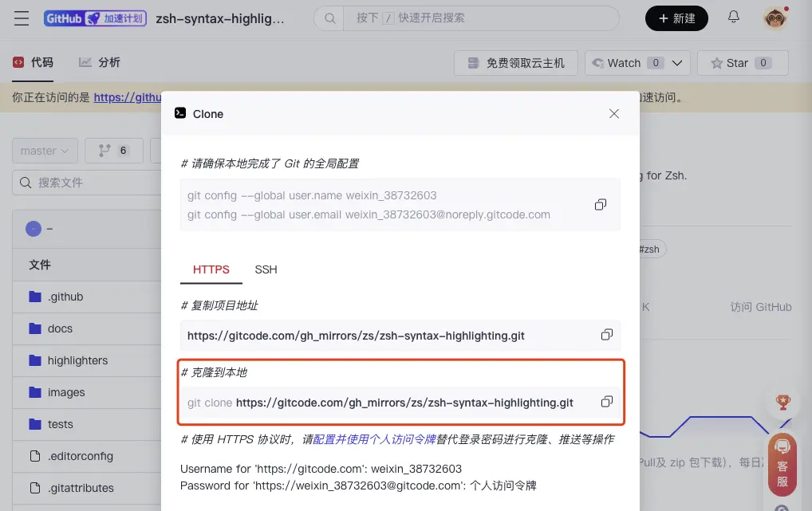Open the .gitattributes file
This screenshot has width=812, height=511.
point(81,488)
